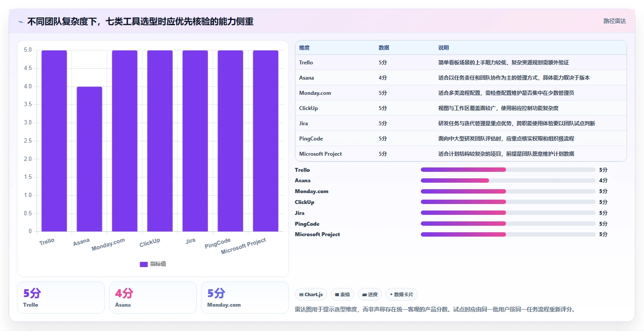The height and width of the screenshot is (331, 644).
Task: Select the ClickUp cell in the table
Action: pyautogui.click(x=309, y=108)
